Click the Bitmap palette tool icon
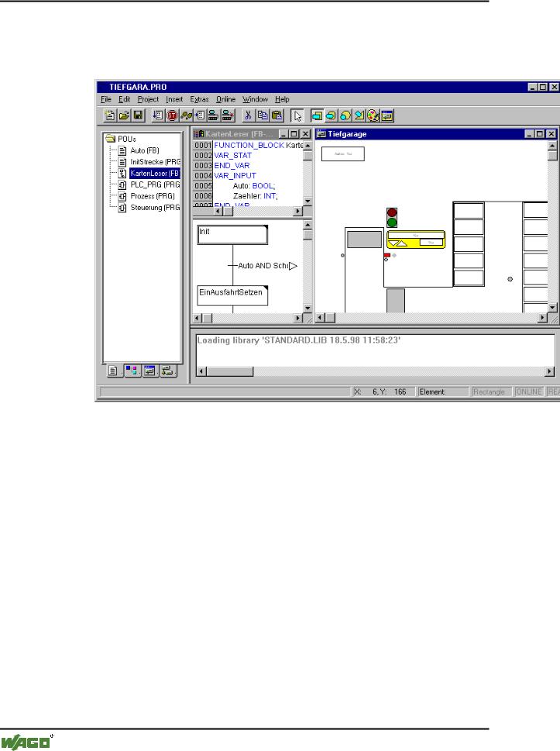Image resolution: width=560 pixels, height=751 pixels. (373, 115)
